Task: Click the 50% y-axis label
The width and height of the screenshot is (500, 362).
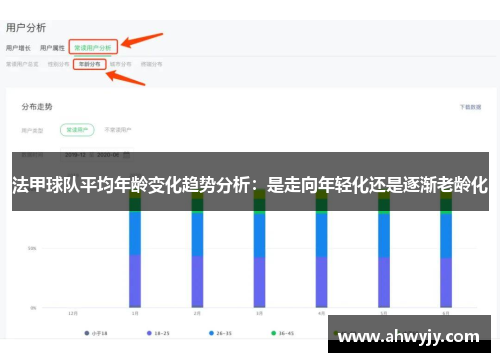Action: click(x=32, y=248)
